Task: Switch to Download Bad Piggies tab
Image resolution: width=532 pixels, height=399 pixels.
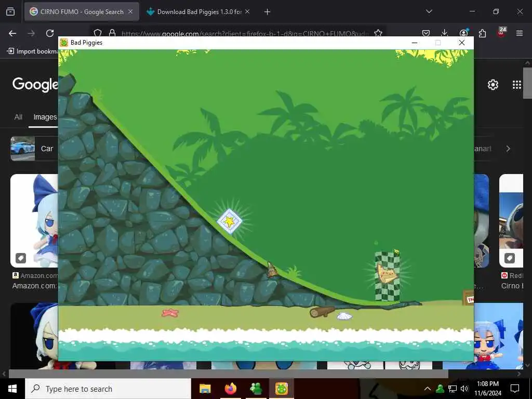Action: click(199, 11)
